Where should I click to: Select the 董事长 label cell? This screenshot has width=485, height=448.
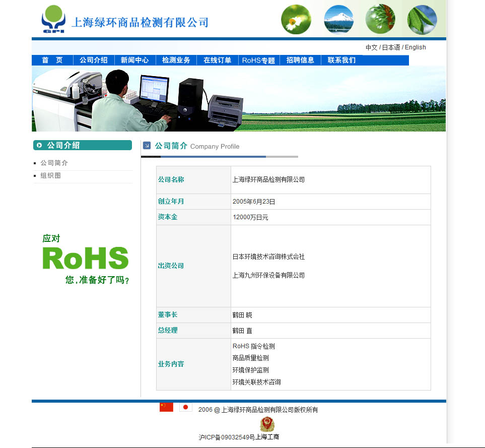click(x=193, y=315)
